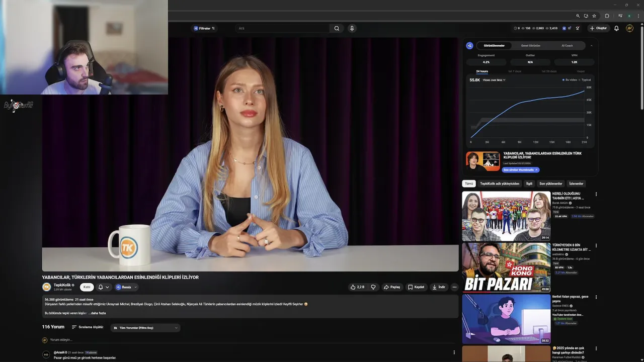Open the TepkiKolik channel name link
The height and width of the screenshot is (362, 644).
[62, 285]
